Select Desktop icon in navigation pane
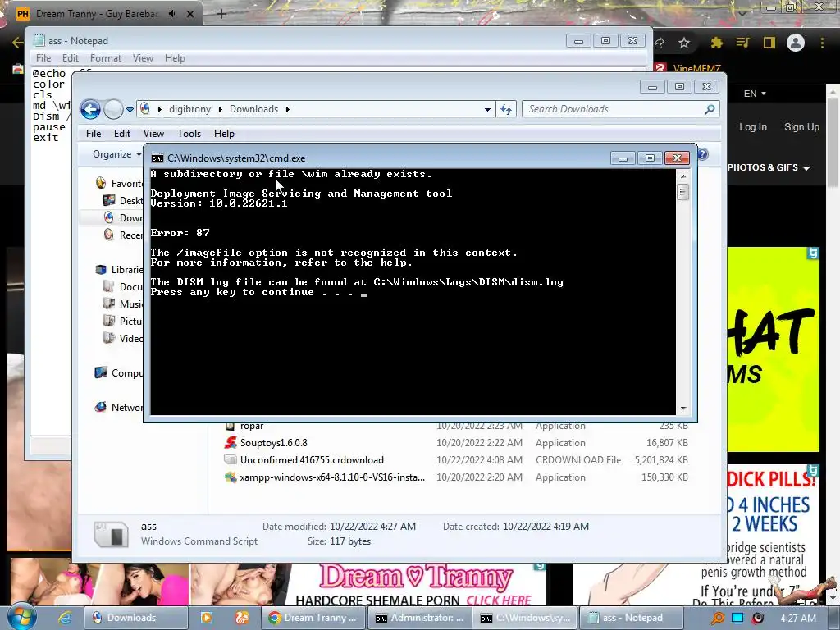Viewport: 840px width, 630px height. tap(109, 200)
